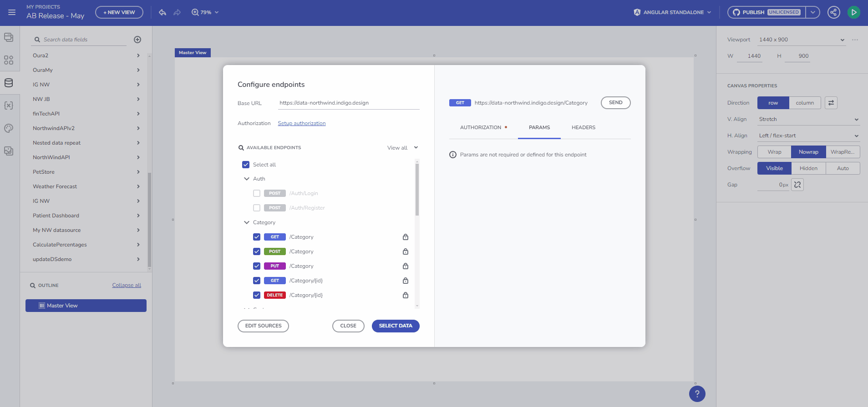Viewport: 868px width, 407px height.
Task: Set wrapping to Wrap
Action: 774,152
